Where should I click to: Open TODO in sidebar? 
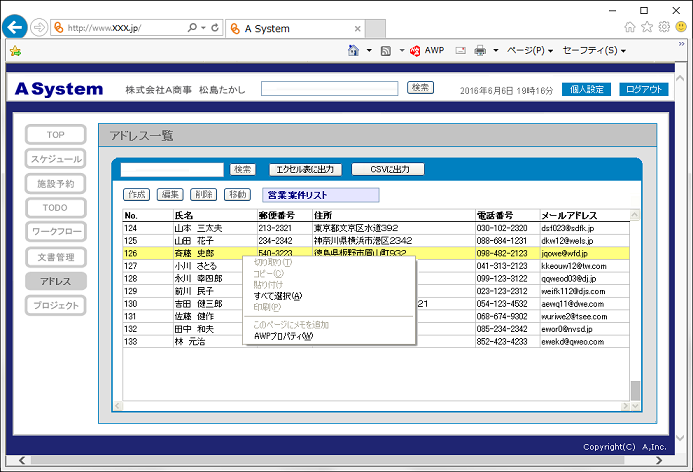(x=56, y=208)
